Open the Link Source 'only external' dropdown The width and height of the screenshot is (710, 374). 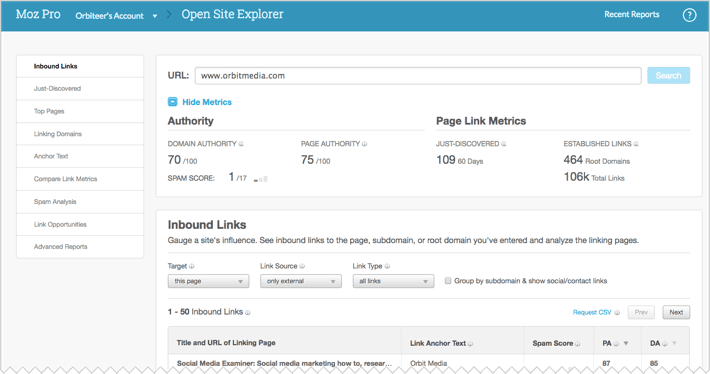(301, 281)
